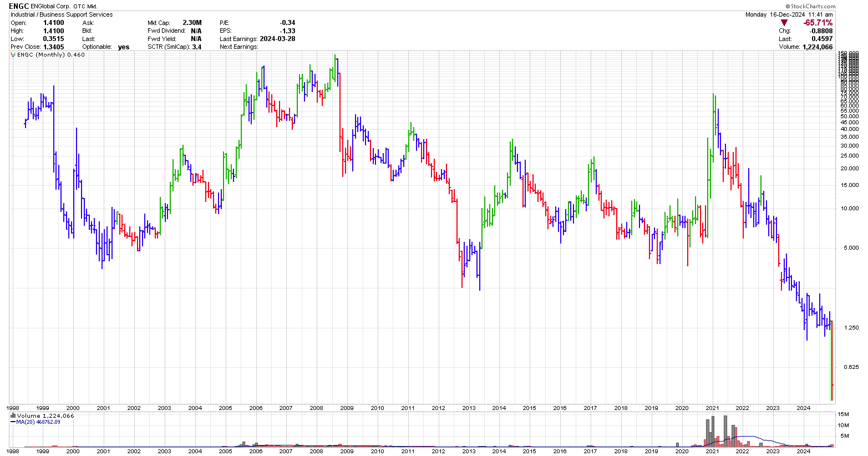Click the Optionable value yes
The width and height of the screenshot is (868, 456).
point(124,47)
